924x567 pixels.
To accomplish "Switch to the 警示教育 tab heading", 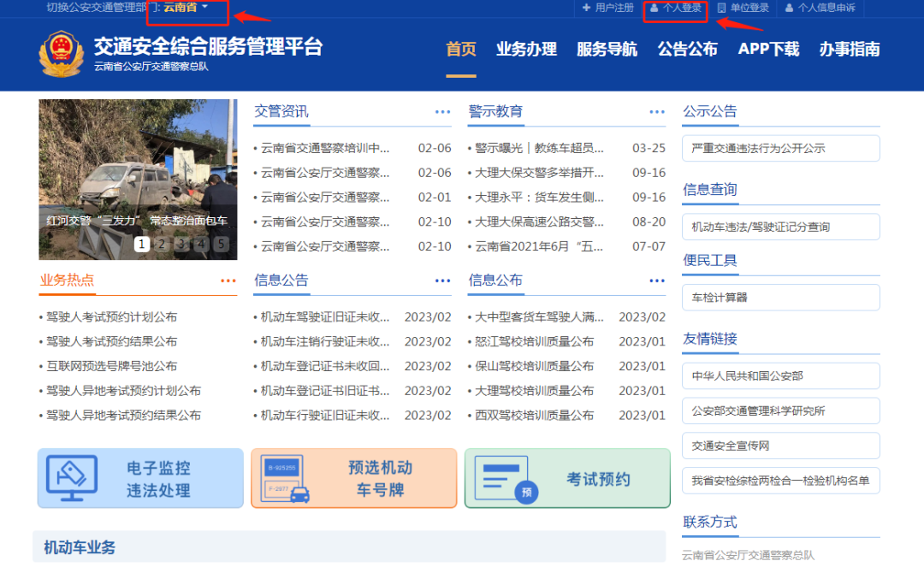I will [x=495, y=111].
